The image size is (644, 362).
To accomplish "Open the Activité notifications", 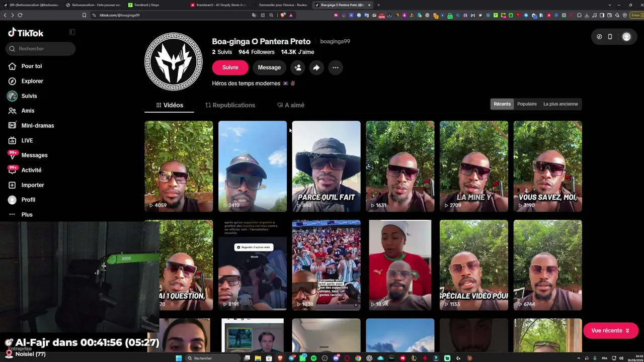I will [x=31, y=170].
